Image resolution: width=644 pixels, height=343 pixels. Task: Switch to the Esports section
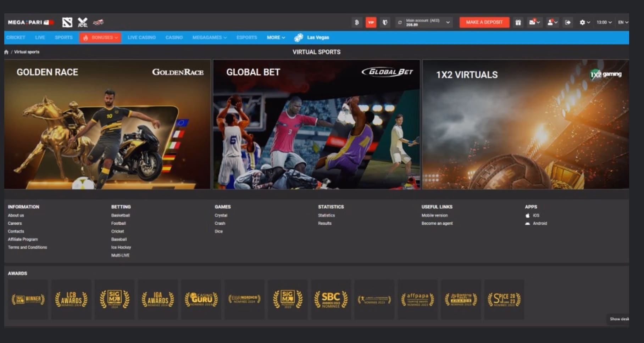pyautogui.click(x=246, y=38)
